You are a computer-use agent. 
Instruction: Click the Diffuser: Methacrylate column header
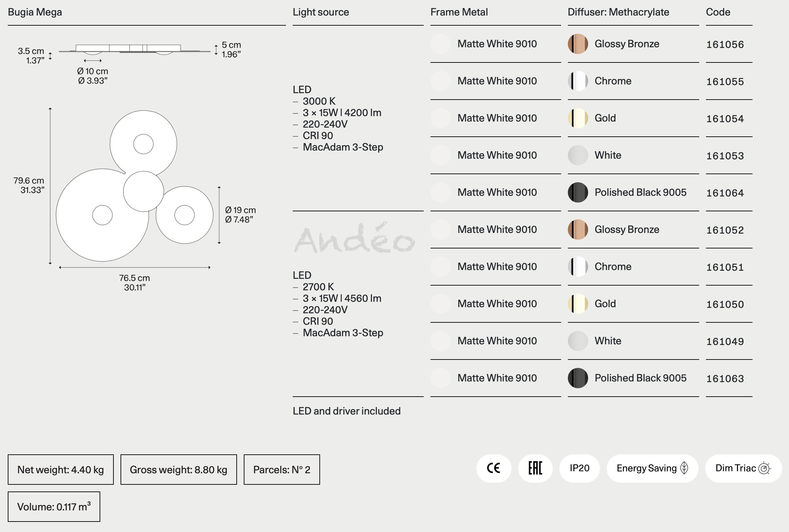[618, 12]
